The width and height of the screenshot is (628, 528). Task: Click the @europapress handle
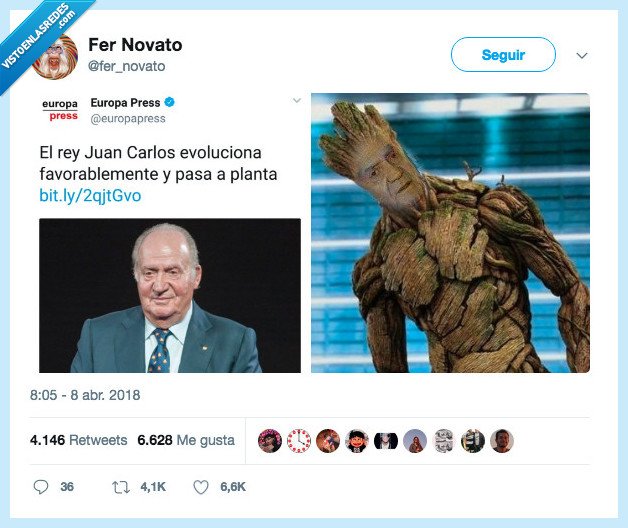click(x=128, y=119)
